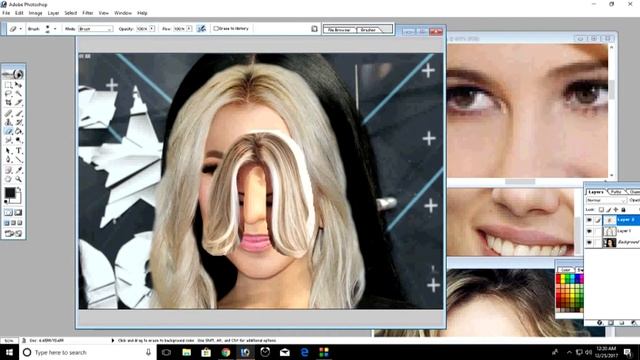Toggle the airbrush option
Image resolution: width=640 pixels, height=360 pixels.
click(x=201, y=29)
